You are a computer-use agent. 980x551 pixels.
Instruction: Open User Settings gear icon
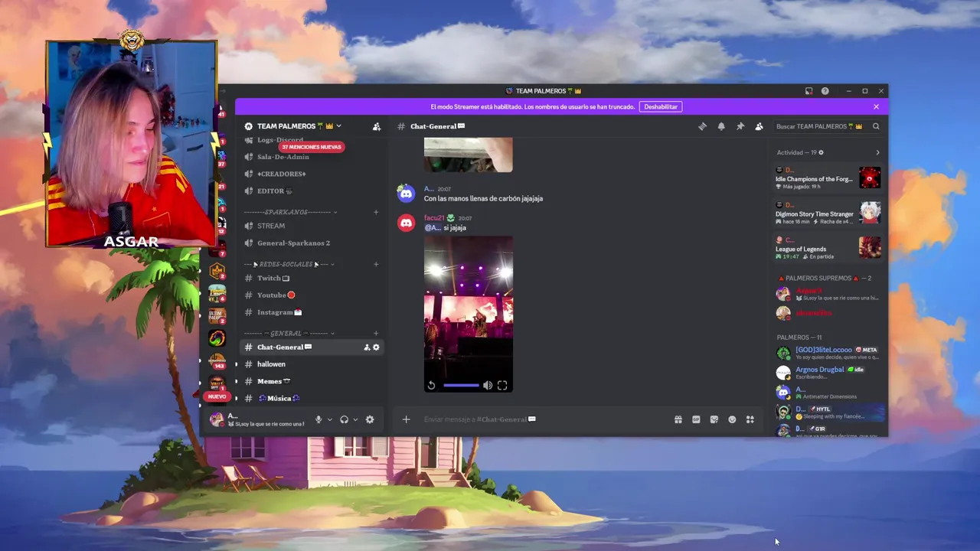point(370,419)
